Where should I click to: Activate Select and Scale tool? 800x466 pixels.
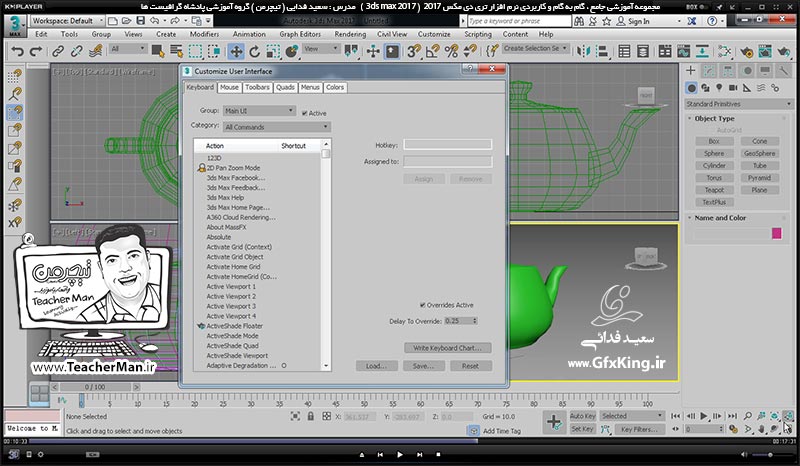pyautogui.click(x=273, y=51)
